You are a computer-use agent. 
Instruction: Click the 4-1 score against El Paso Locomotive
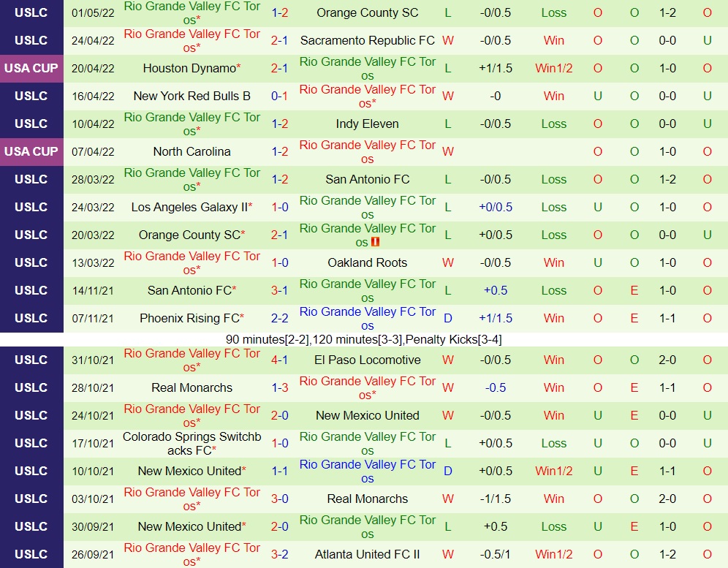279,360
